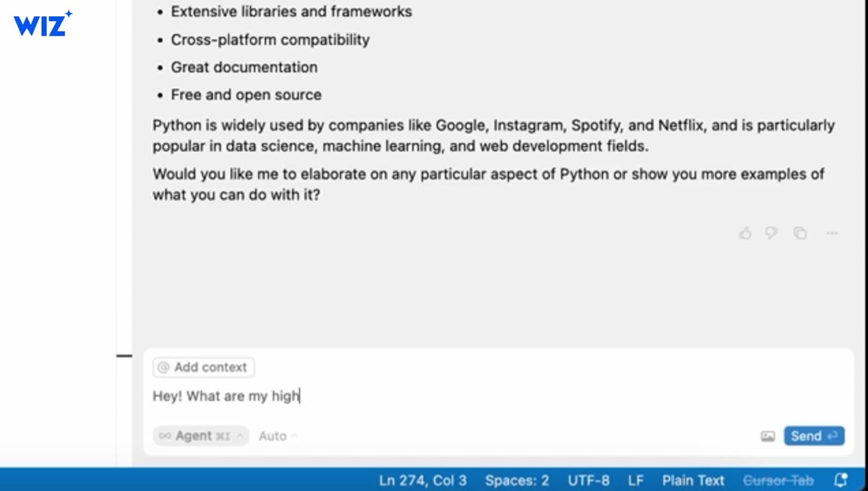Select the UTF-8 encoding item
The image size is (868, 491).
point(587,480)
